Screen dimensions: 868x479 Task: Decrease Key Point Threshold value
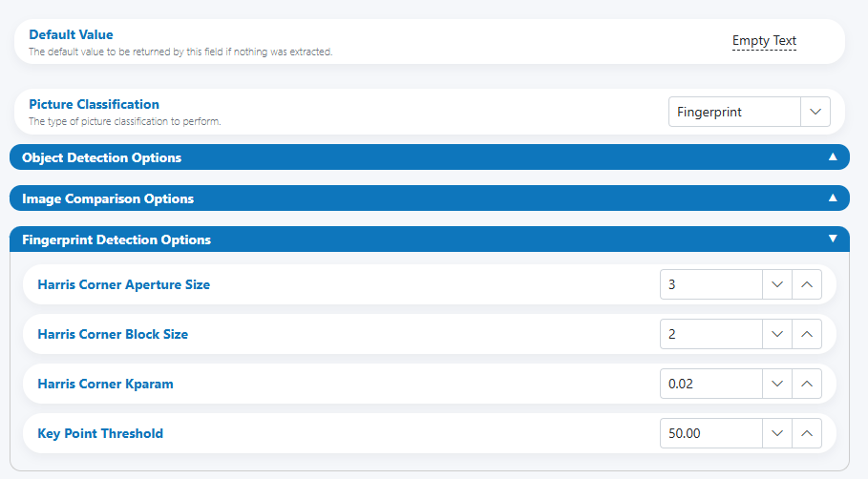click(777, 433)
